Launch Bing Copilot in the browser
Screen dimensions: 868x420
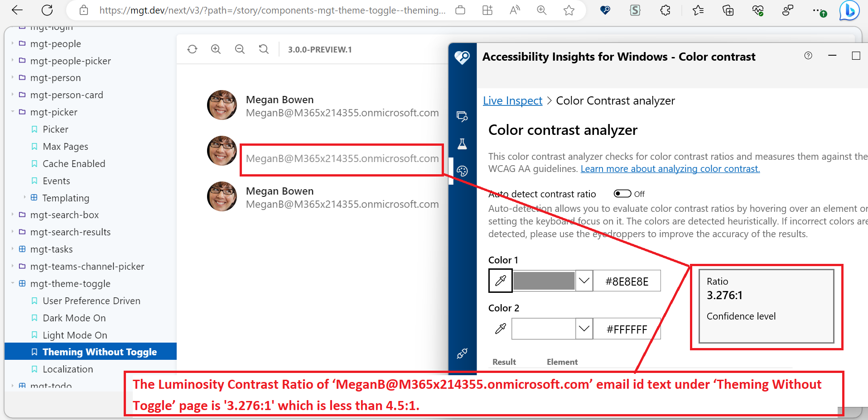coord(849,10)
